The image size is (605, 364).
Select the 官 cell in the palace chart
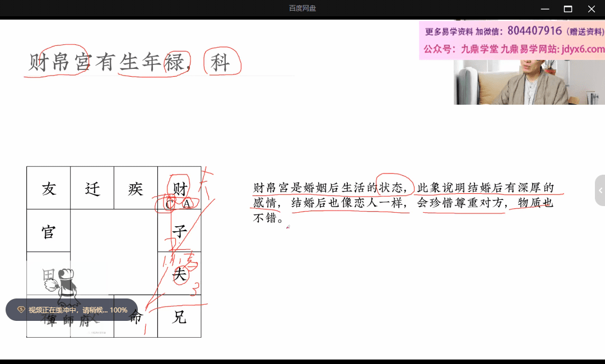49,231
